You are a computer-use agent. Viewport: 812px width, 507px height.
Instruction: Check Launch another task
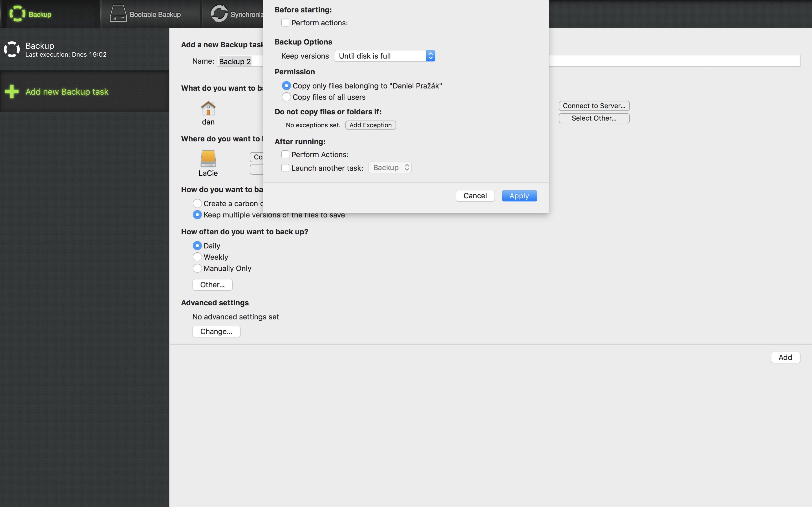tap(285, 168)
